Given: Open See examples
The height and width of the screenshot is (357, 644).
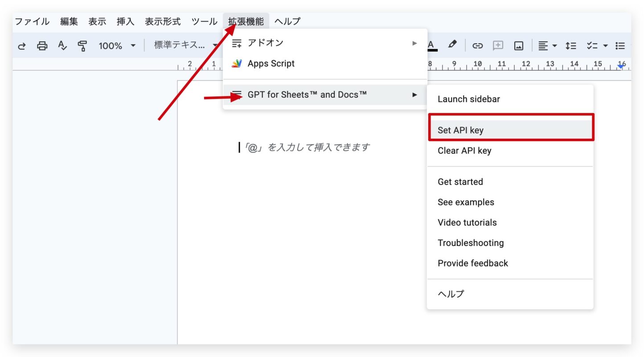Looking at the screenshot, I should pos(510,202).
